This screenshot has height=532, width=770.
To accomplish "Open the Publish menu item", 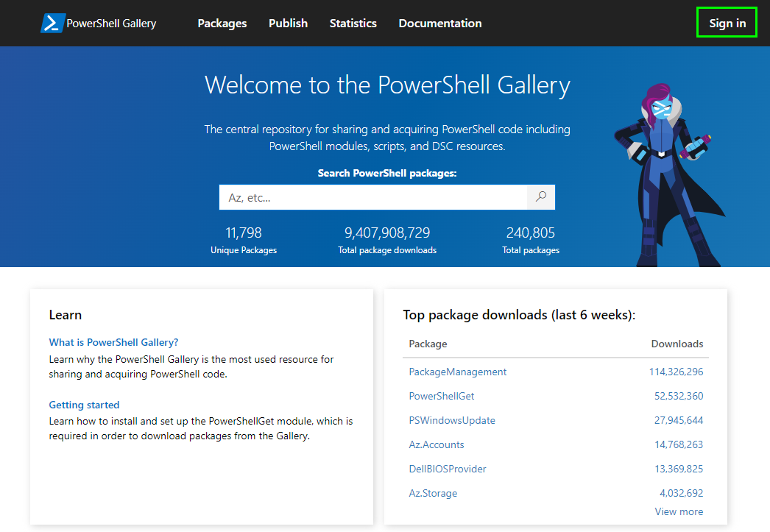I will click(x=288, y=24).
